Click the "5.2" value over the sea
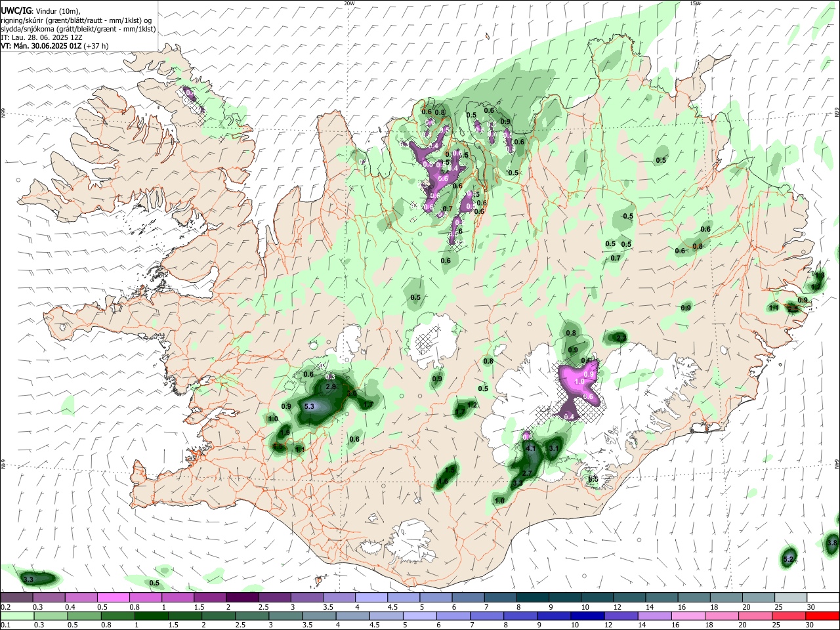 (789, 559)
